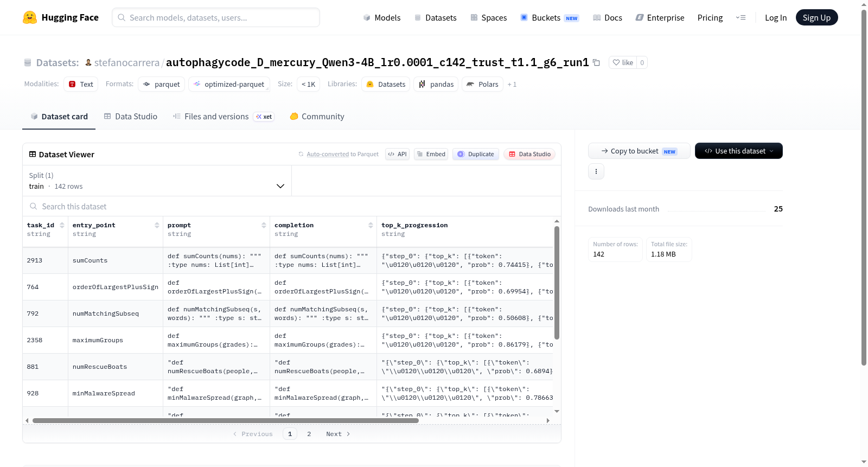This screenshot has width=868, height=467.
Task: Open the Datasets page in navigation
Action: click(436, 17)
